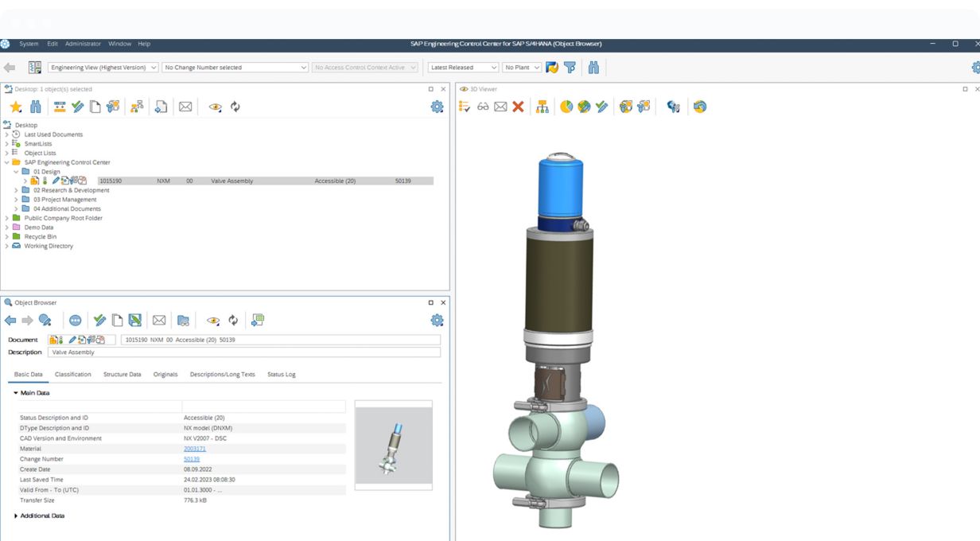The width and height of the screenshot is (980, 541).
Task: Open the Latest Released dropdown
Action: click(x=463, y=68)
